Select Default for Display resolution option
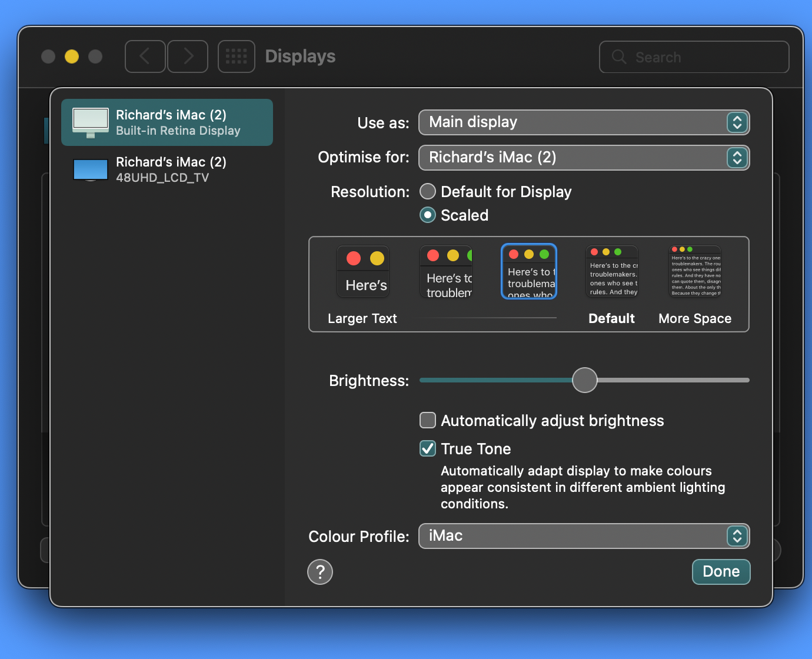The height and width of the screenshot is (659, 812). click(428, 192)
